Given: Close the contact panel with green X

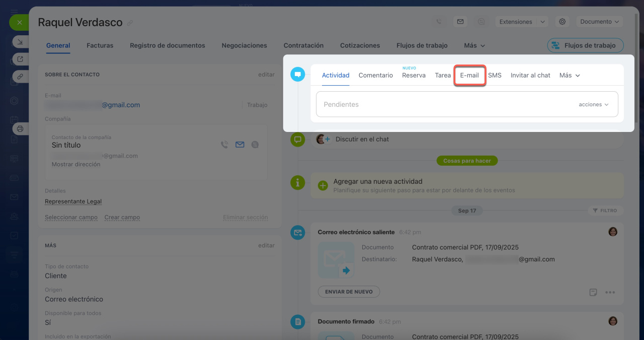Looking at the screenshot, I should click(x=19, y=23).
